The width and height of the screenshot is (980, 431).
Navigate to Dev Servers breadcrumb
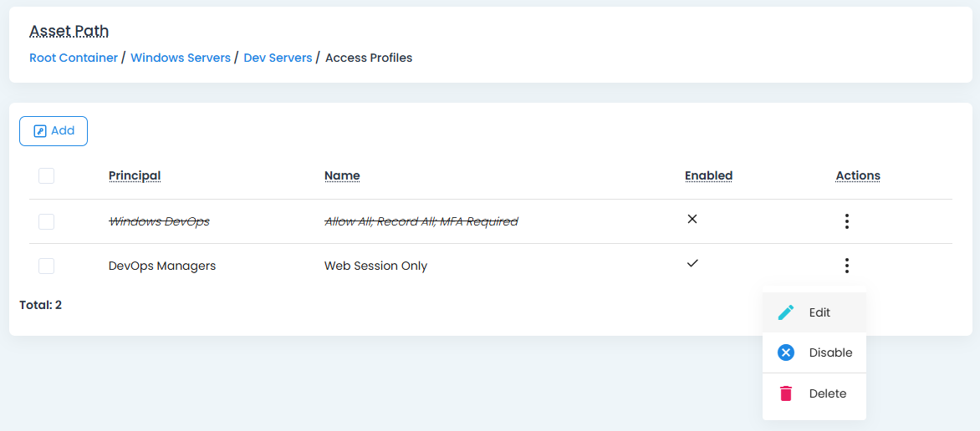point(278,58)
